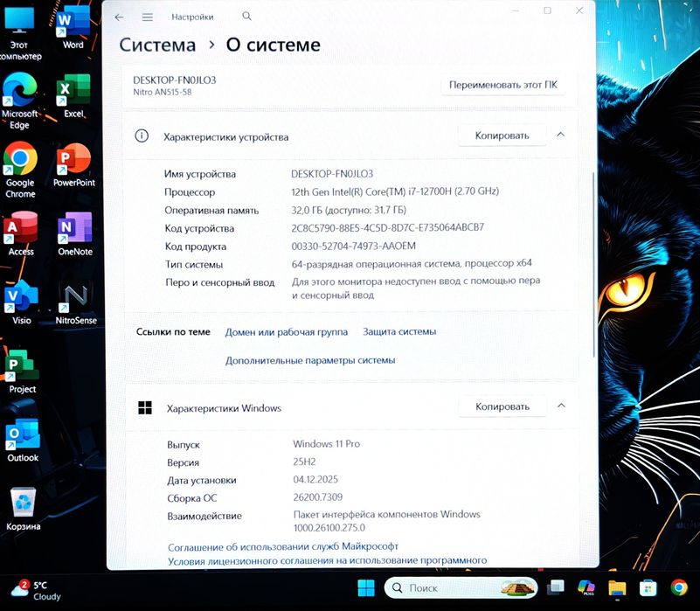Screen dimensions: 700x611
Task: Open Task View on the taskbar
Action: coord(556,587)
